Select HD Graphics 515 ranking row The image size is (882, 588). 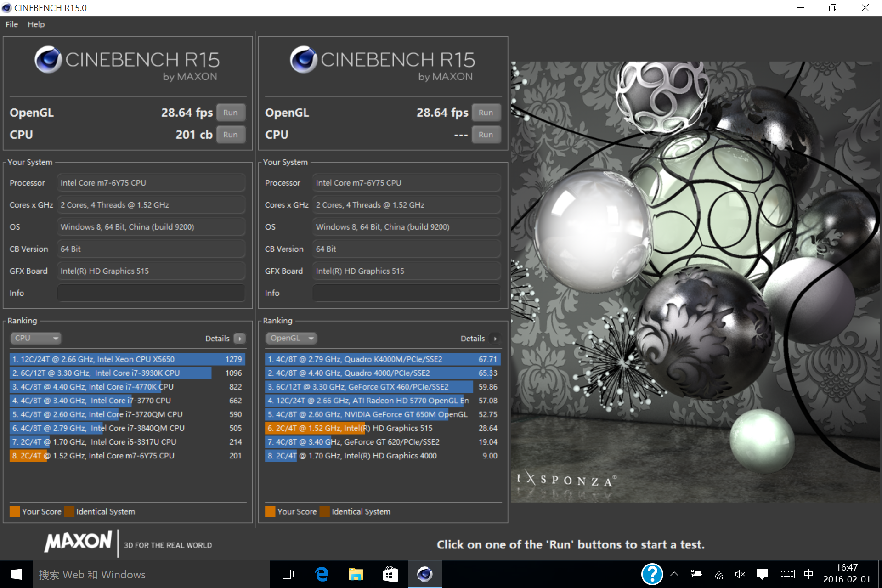point(383,428)
